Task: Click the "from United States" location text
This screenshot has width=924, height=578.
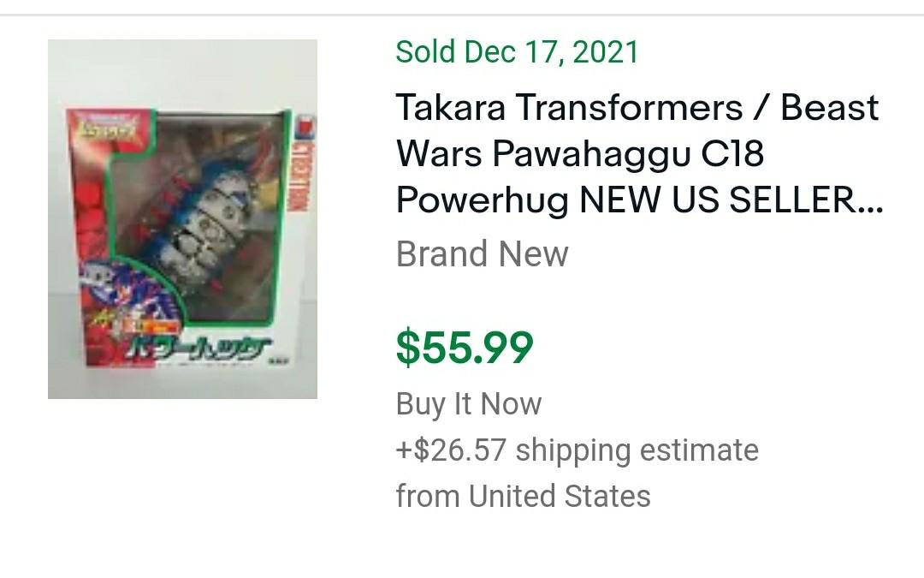Action: (522, 495)
